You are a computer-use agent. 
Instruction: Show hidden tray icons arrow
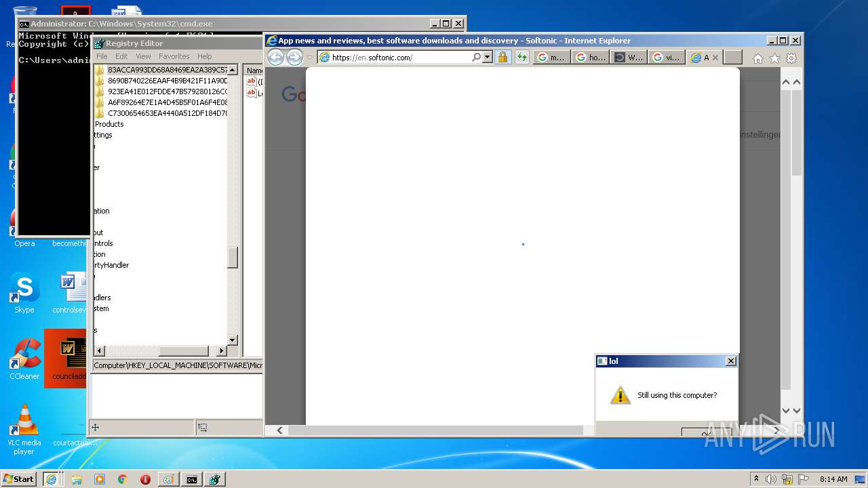click(757, 479)
